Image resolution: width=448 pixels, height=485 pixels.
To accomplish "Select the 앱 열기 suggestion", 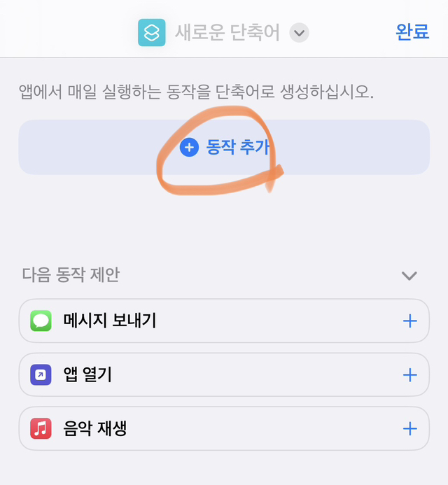I will tap(224, 374).
